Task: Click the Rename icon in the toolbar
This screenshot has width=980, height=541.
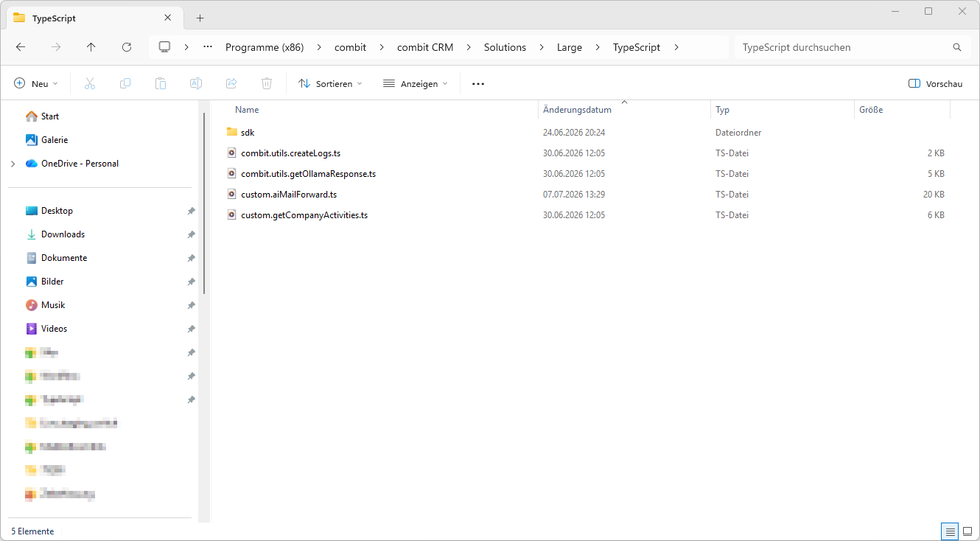Action: pyautogui.click(x=196, y=84)
